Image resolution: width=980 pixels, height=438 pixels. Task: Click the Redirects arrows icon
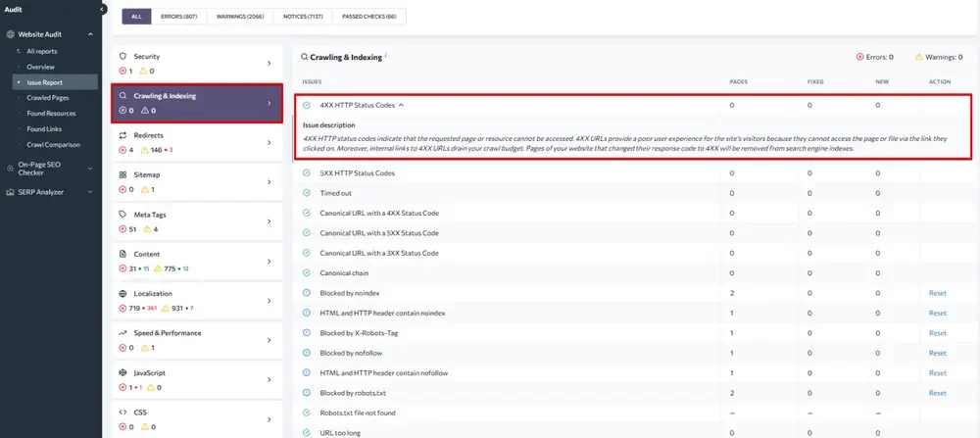pyautogui.click(x=122, y=135)
